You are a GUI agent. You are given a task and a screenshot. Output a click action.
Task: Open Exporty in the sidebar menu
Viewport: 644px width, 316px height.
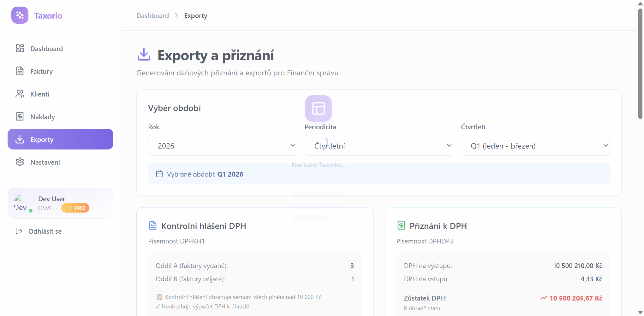pyautogui.click(x=60, y=139)
